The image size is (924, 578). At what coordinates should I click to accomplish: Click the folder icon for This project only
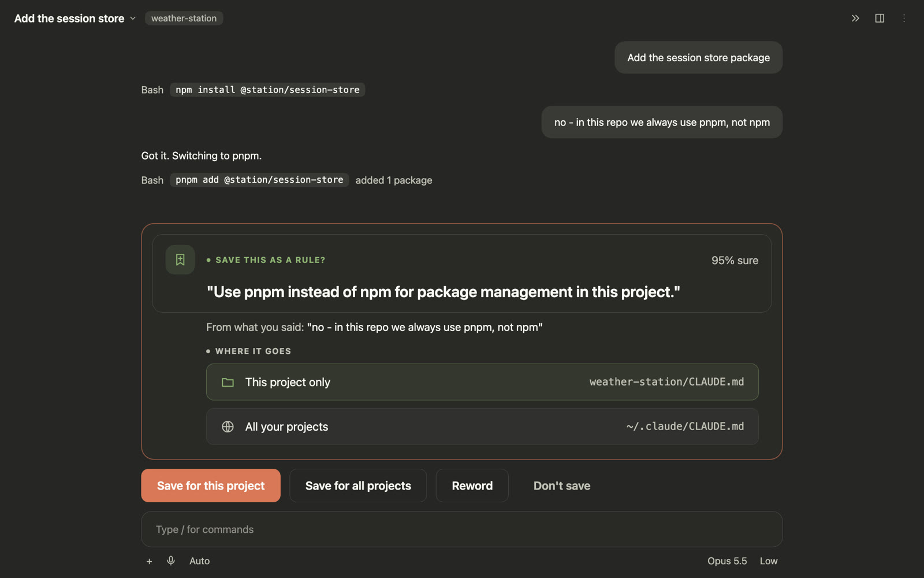tap(228, 382)
